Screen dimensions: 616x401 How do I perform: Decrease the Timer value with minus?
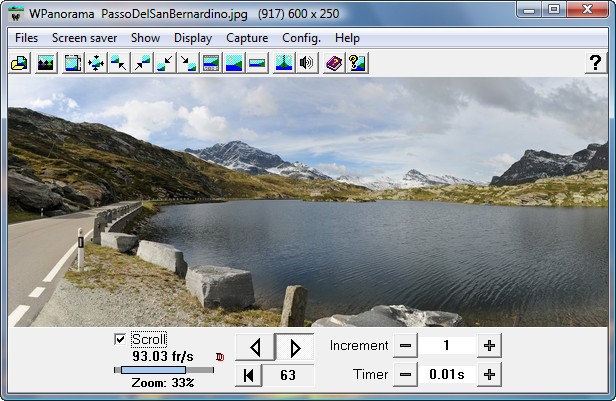pyautogui.click(x=404, y=375)
